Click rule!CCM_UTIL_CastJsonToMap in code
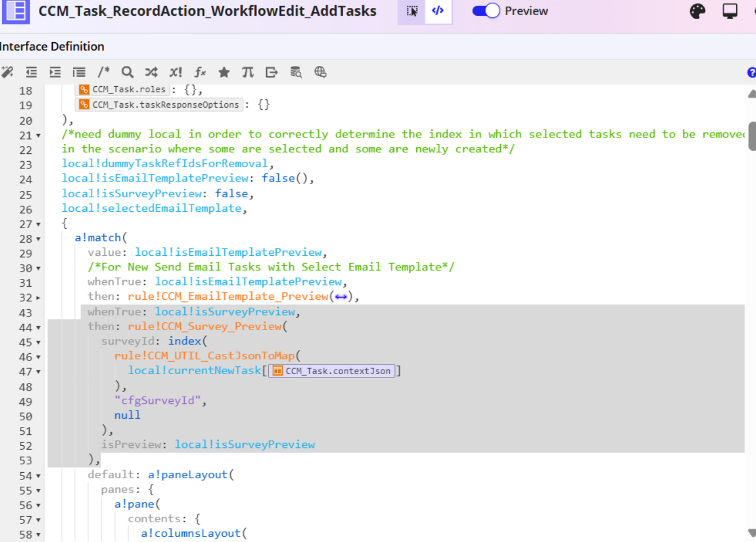Viewport: 756px width, 542px height. (205, 356)
